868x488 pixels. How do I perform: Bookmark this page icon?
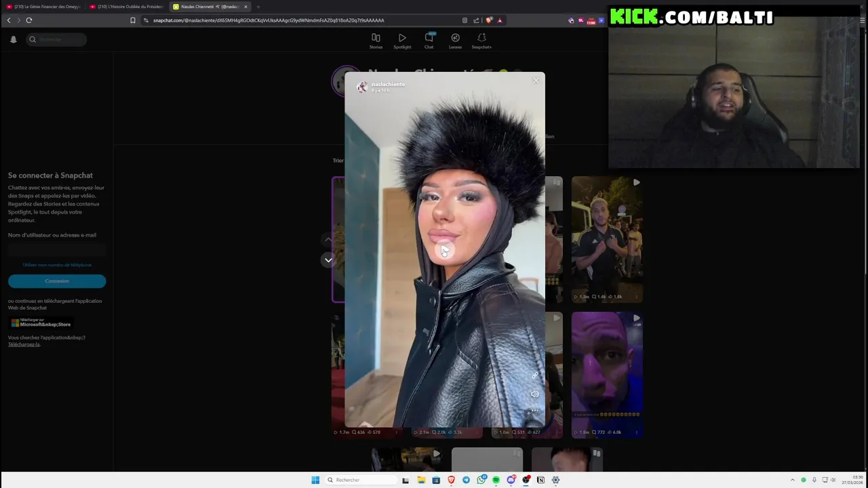133,20
